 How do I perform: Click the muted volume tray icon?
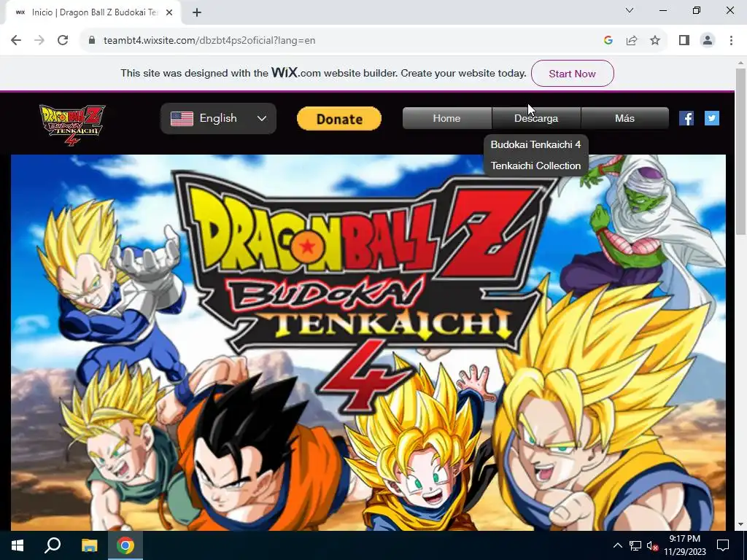pyautogui.click(x=653, y=545)
